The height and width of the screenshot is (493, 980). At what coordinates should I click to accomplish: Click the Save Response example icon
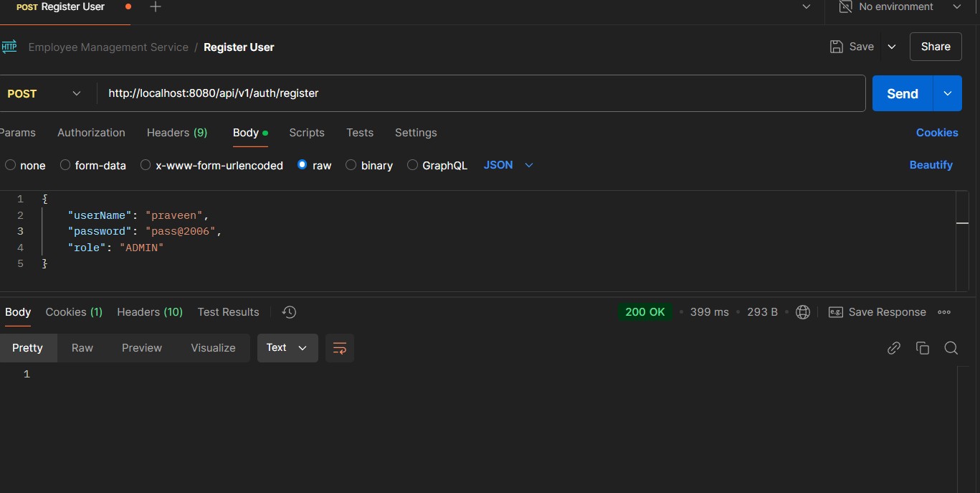(835, 312)
